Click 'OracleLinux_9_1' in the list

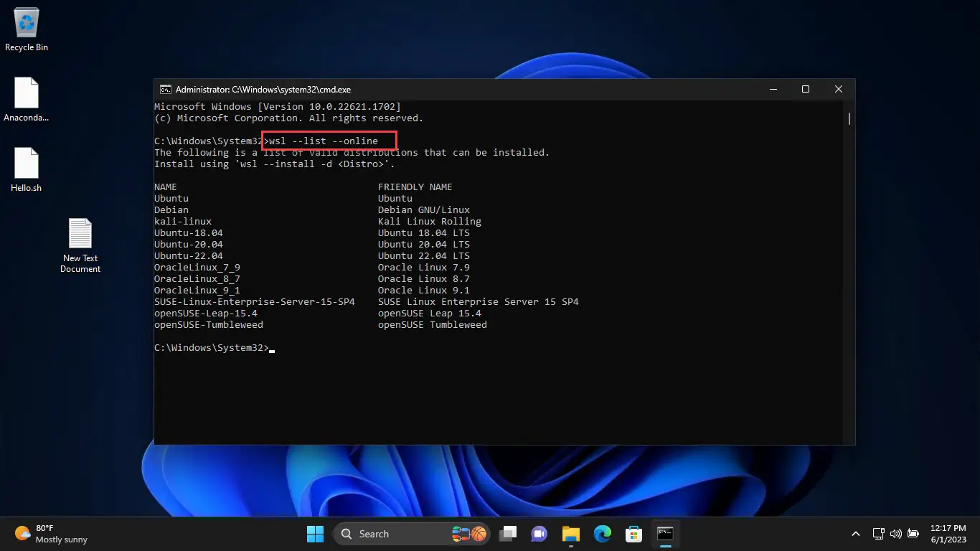click(197, 291)
